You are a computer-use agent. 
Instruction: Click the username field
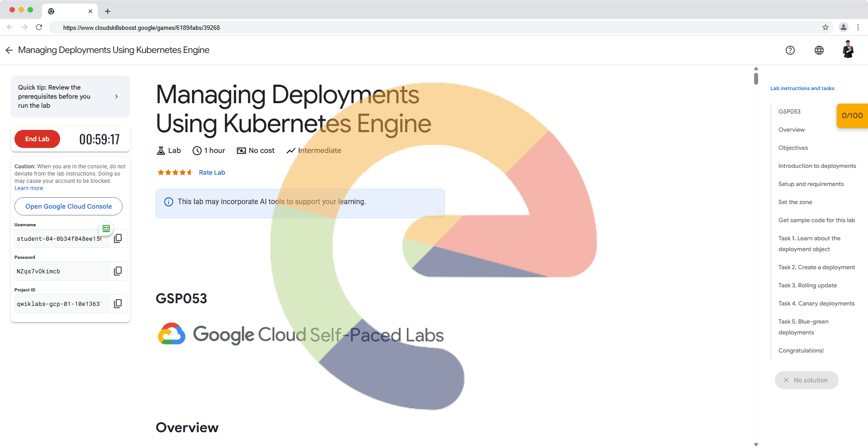(x=61, y=238)
